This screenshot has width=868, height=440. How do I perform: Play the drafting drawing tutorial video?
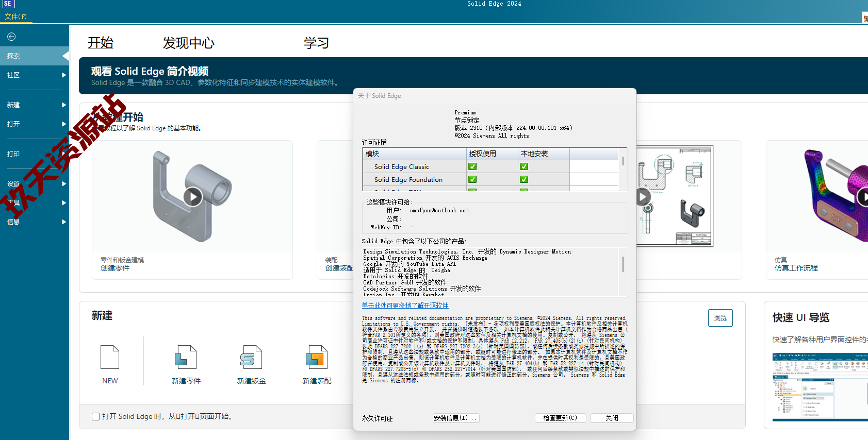pyautogui.click(x=643, y=197)
